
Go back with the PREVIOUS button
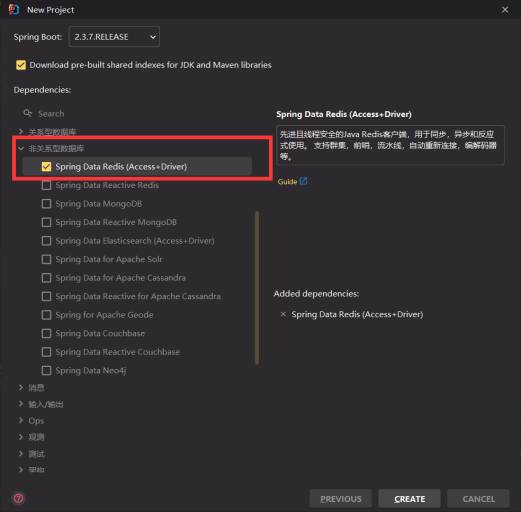(x=341, y=499)
